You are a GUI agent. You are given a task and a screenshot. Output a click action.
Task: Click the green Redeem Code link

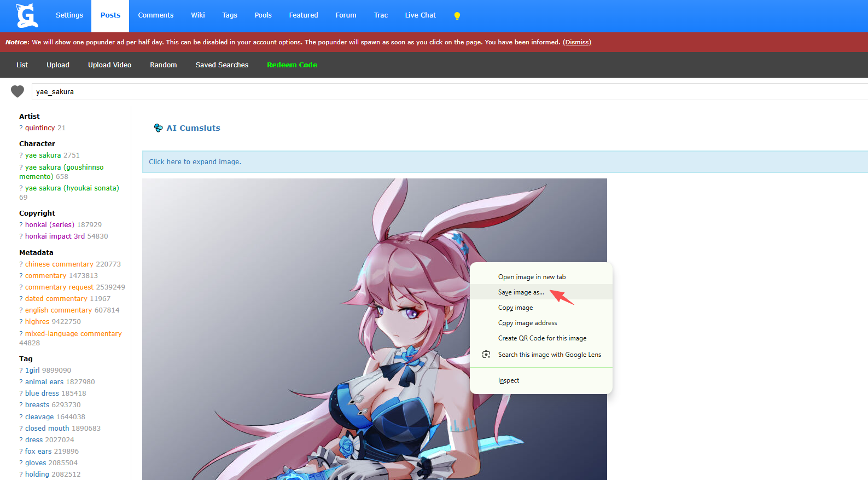[x=292, y=65]
